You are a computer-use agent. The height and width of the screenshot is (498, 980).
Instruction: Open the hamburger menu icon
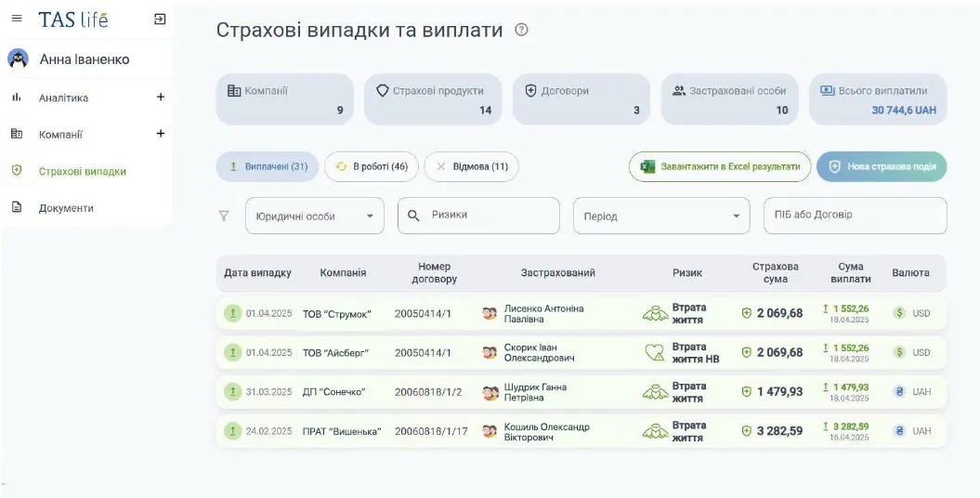pyautogui.click(x=17, y=19)
